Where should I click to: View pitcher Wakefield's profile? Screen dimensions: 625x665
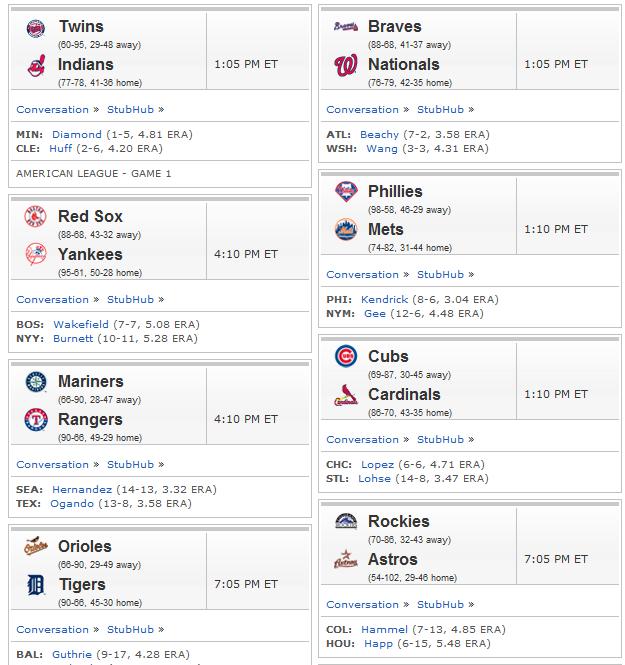coord(81,324)
